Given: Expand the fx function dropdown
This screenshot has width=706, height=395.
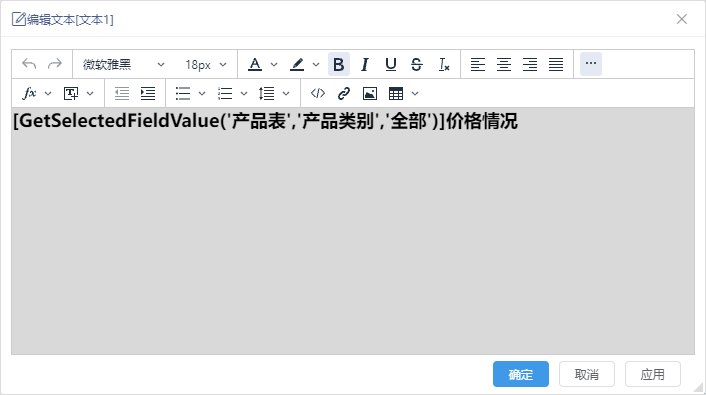Looking at the screenshot, I should (x=48, y=94).
